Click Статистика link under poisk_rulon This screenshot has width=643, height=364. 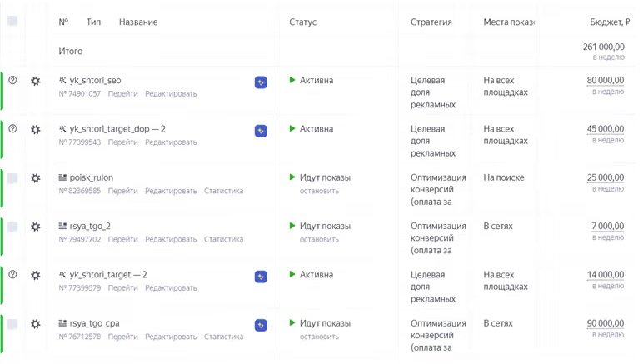[x=223, y=191]
